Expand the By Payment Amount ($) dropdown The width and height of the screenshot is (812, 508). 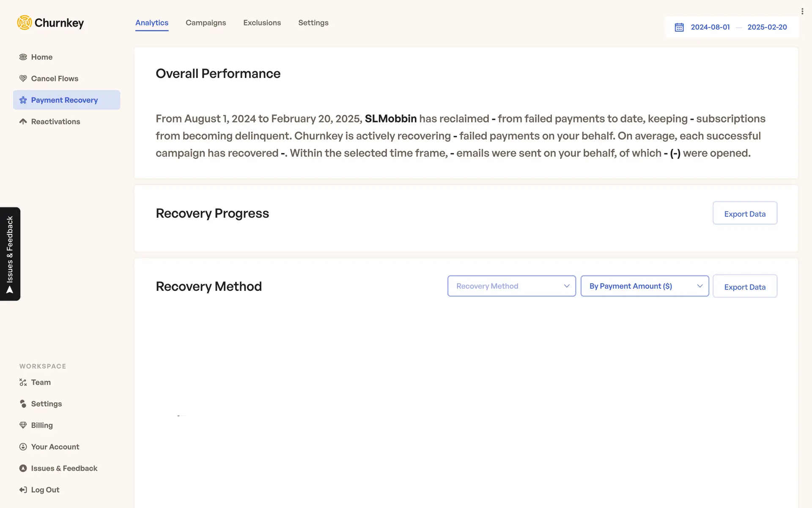(x=645, y=286)
